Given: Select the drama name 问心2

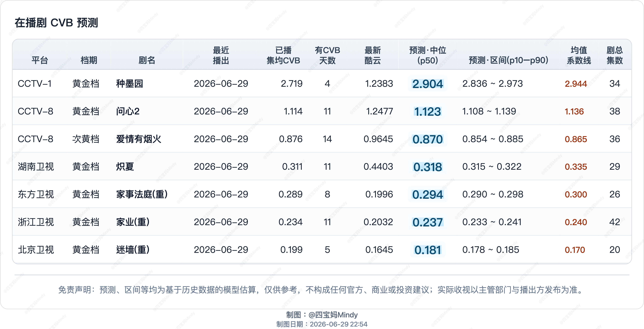Looking at the screenshot, I should click(128, 111).
